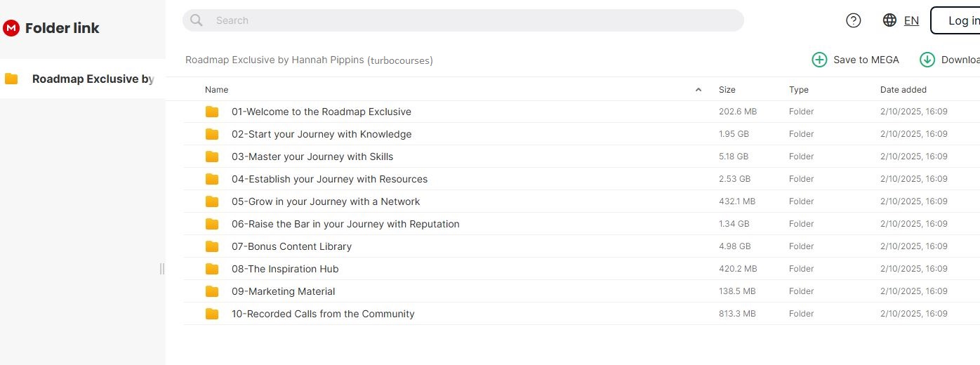Click the help question mark icon
980x365 pixels.
click(x=854, y=20)
